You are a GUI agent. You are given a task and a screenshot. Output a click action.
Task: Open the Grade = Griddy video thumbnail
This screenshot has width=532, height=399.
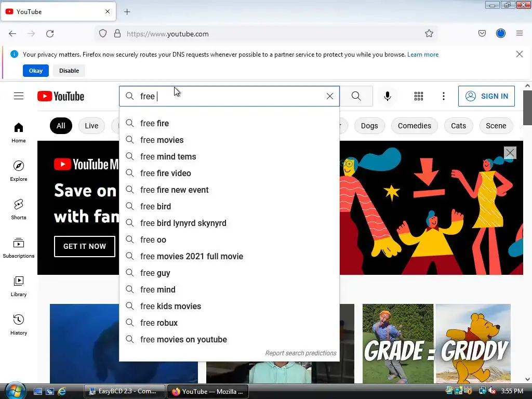436,343
